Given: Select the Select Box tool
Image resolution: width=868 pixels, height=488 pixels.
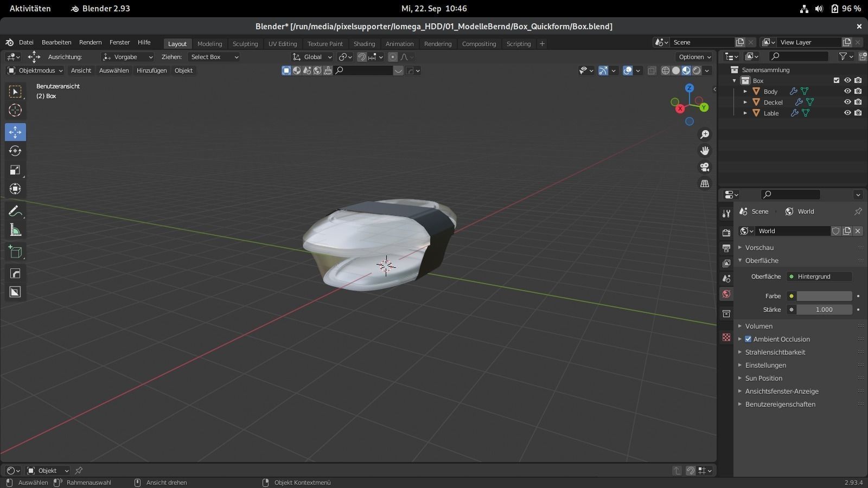Looking at the screenshot, I should coord(15,92).
